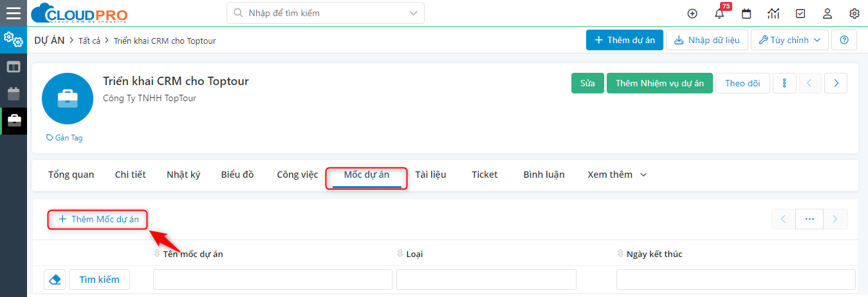The height and width of the screenshot is (297, 868).
Task: Sort by Ngày kết thúc column
Action: (x=654, y=254)
